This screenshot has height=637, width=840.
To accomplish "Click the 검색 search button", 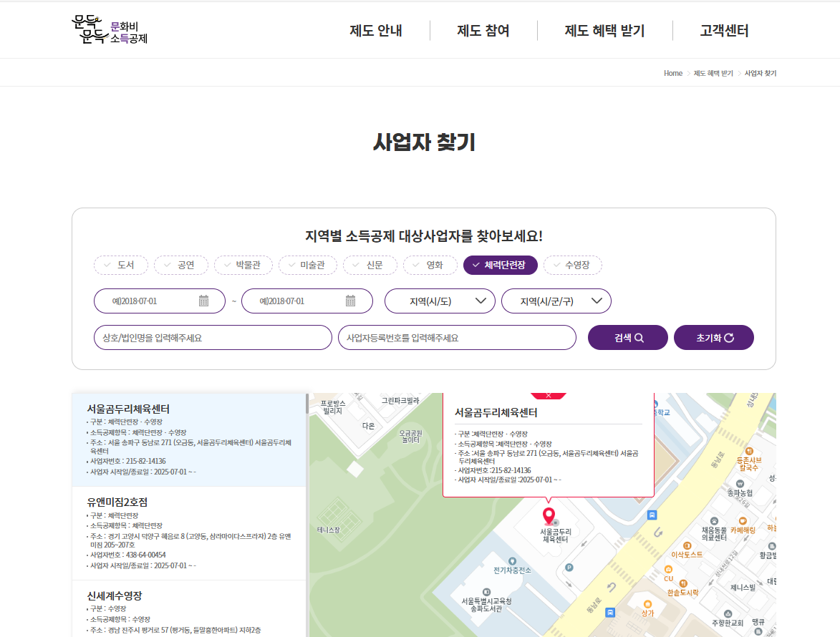I will pos(628,338).
